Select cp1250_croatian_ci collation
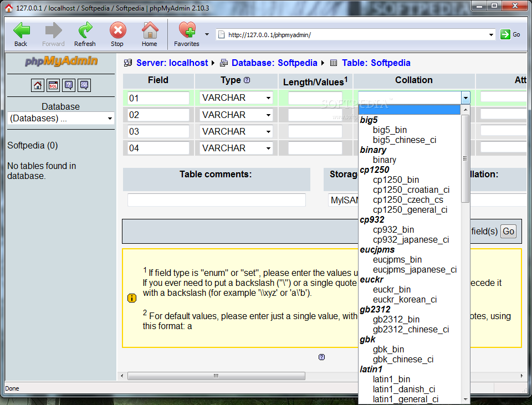 point(411,189)
